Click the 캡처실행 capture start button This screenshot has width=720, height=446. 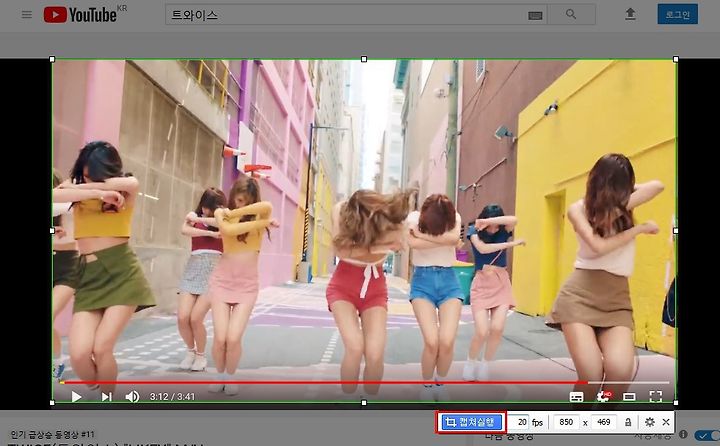(471, 422)
